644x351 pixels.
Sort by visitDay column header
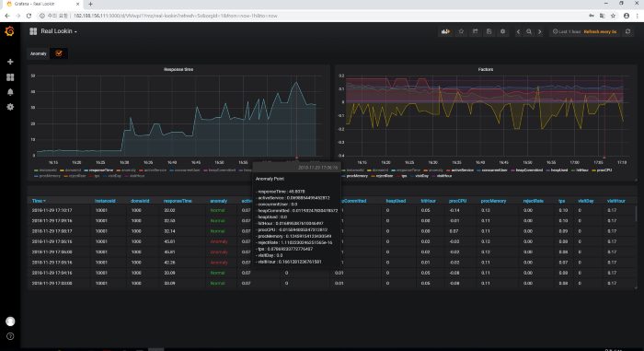pos(586,201)
